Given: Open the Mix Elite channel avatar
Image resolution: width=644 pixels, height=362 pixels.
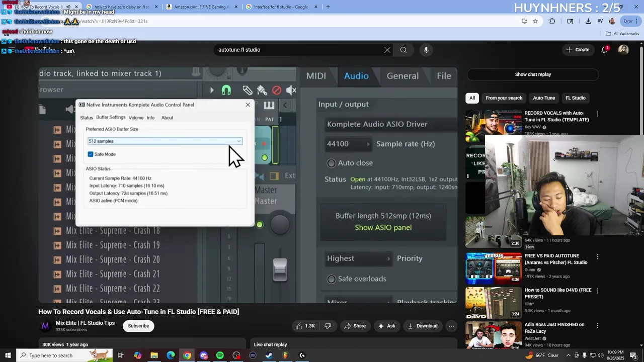Looking at the screenshot, I should pos(45,326).
